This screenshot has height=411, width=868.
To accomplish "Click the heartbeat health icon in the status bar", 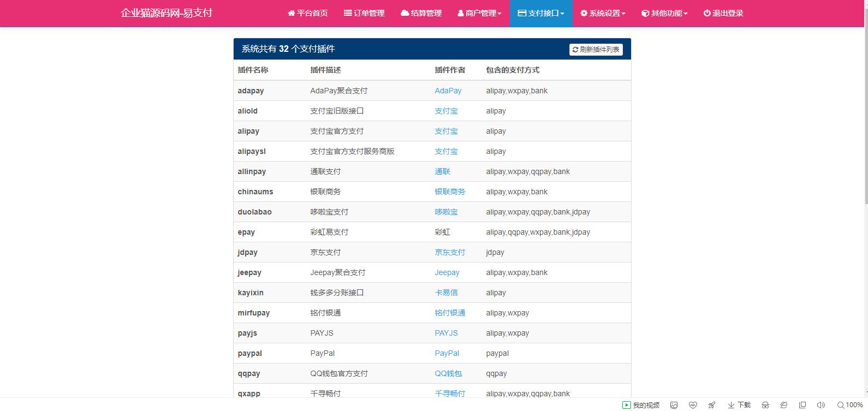I will (693, 405).
